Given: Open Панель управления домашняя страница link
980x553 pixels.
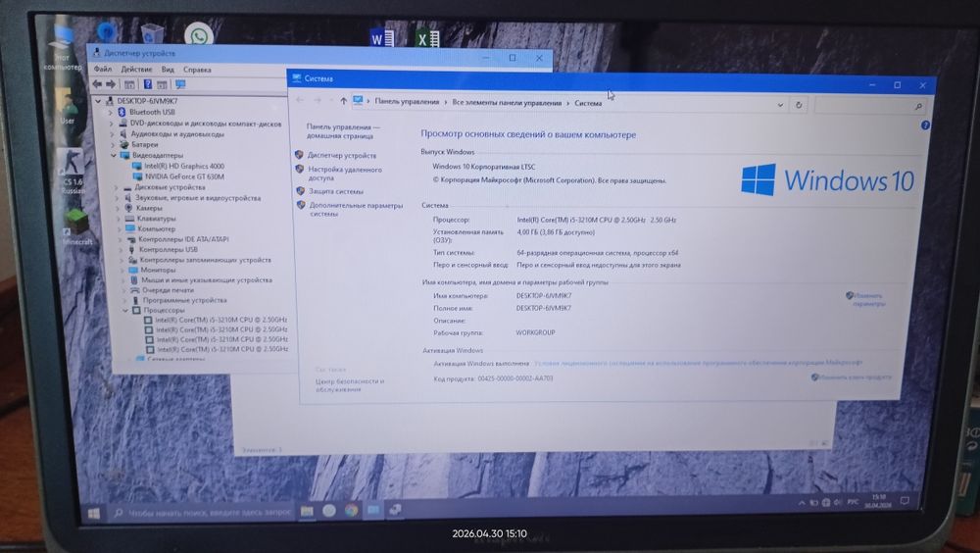Looking at the screenshot, I should click(x=342, y=130).
